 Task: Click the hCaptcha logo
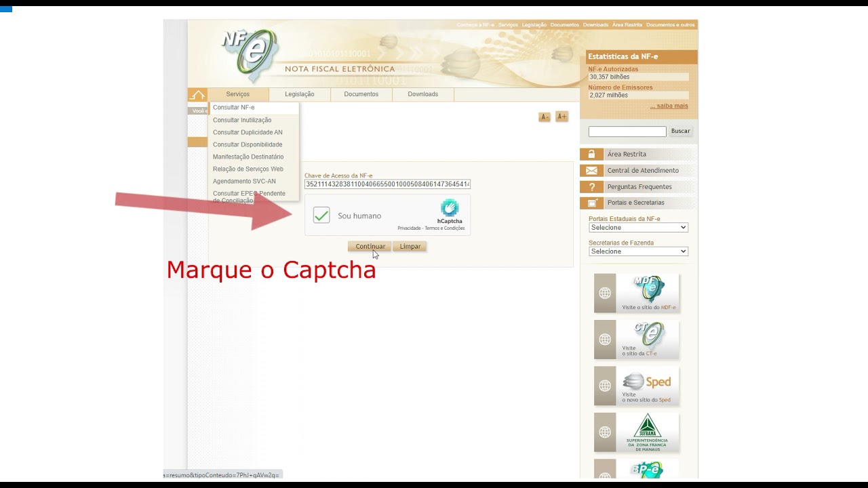click(450, 208)
